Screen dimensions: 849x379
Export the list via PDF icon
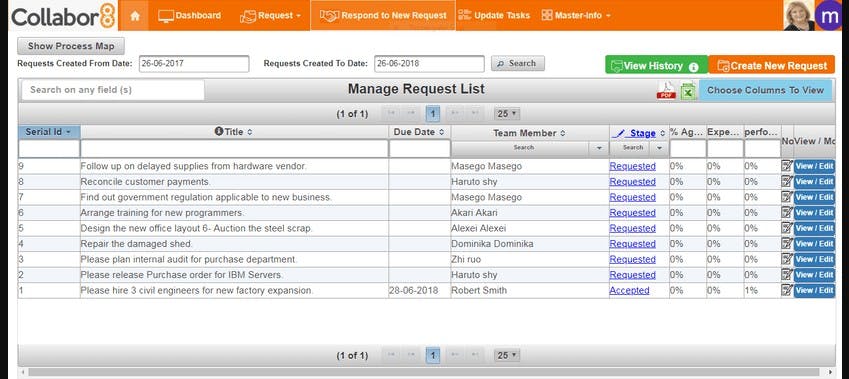point(666,90)
